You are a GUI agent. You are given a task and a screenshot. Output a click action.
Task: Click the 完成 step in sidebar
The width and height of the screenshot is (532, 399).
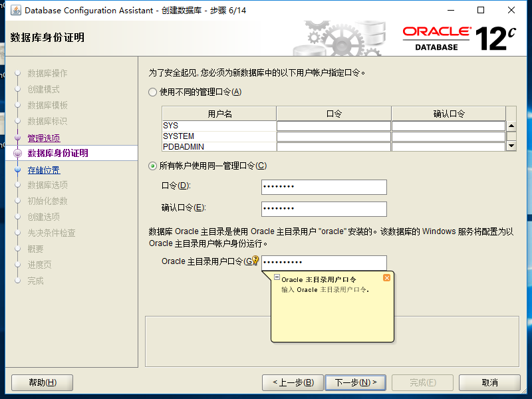pos(35,281)
